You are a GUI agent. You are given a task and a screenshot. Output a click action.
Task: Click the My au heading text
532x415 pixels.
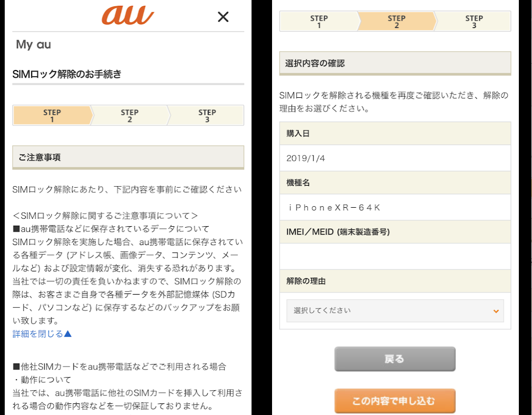(x=34, y=44)
